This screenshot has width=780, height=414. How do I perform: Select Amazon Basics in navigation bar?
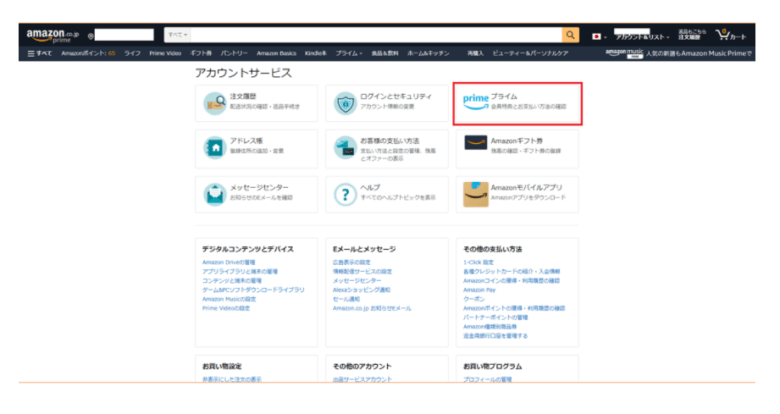tap(276, 53)
